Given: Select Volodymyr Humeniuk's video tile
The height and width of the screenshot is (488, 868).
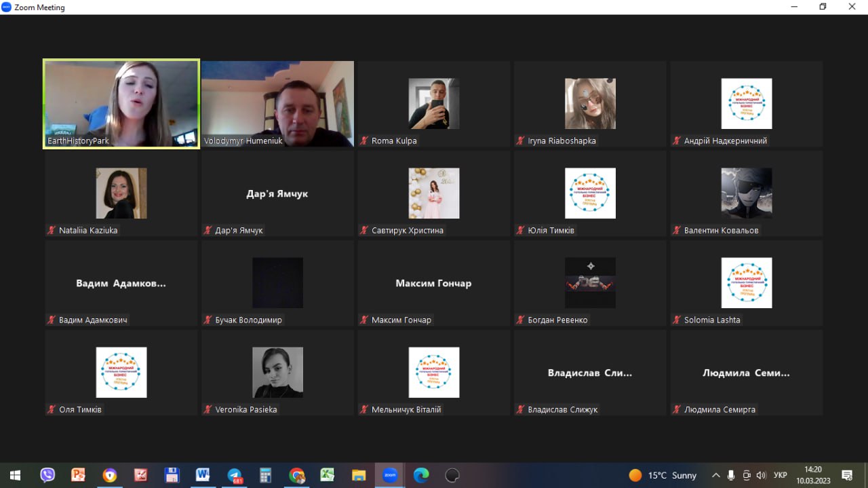Looking at the screenshot, I should [277, 103].
